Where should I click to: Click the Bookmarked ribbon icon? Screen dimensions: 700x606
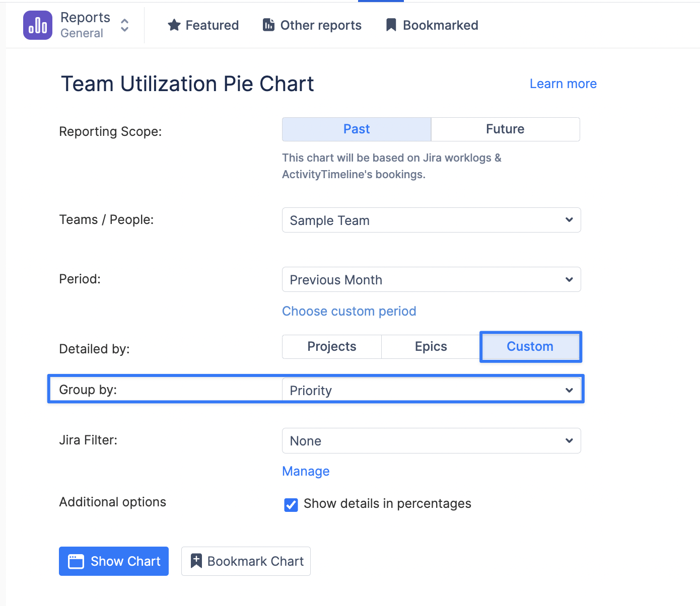(x=391, y=25)
